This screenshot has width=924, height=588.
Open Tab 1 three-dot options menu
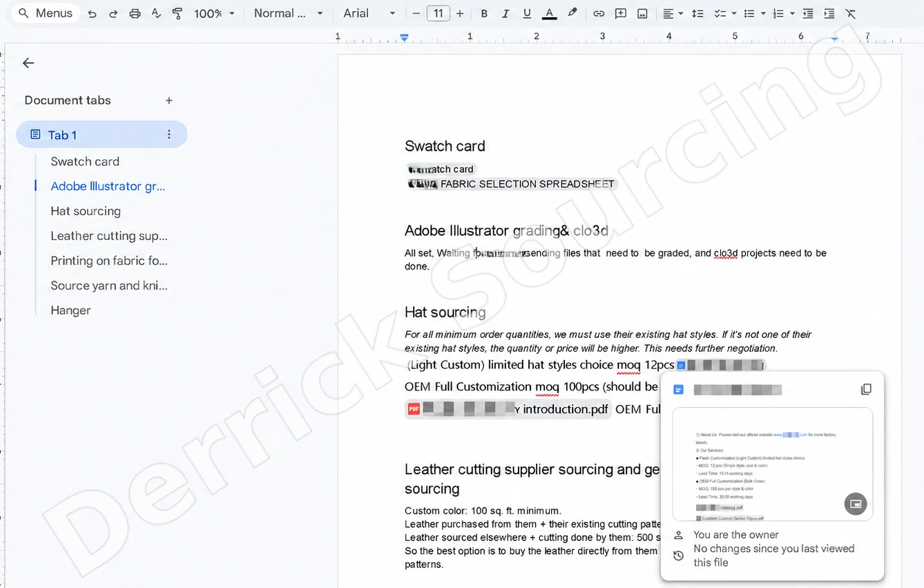[169, 135]
